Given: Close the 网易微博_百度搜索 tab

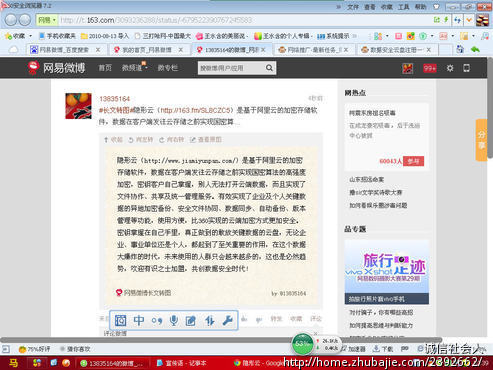Looking at the screenshot, I should (98, 50).
